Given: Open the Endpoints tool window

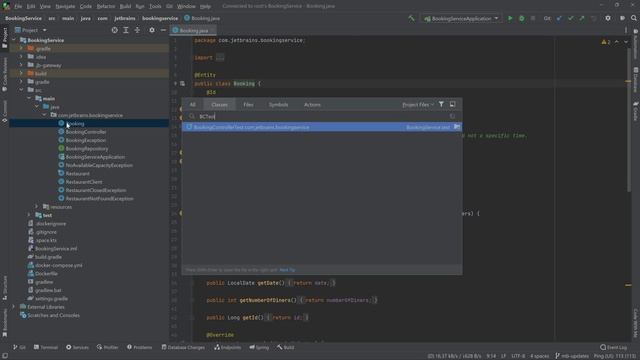Looking at the screenshot, I should click(x=228, y=347).
